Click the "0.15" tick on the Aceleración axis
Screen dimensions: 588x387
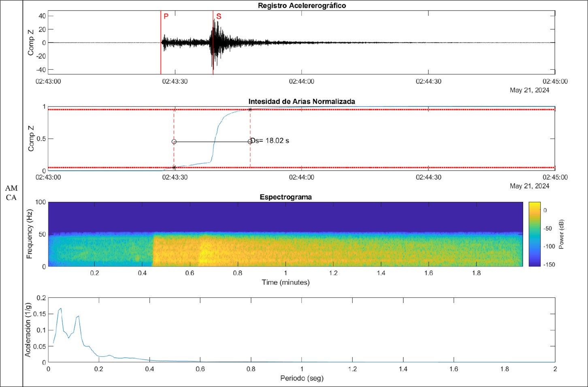point(40,314)
